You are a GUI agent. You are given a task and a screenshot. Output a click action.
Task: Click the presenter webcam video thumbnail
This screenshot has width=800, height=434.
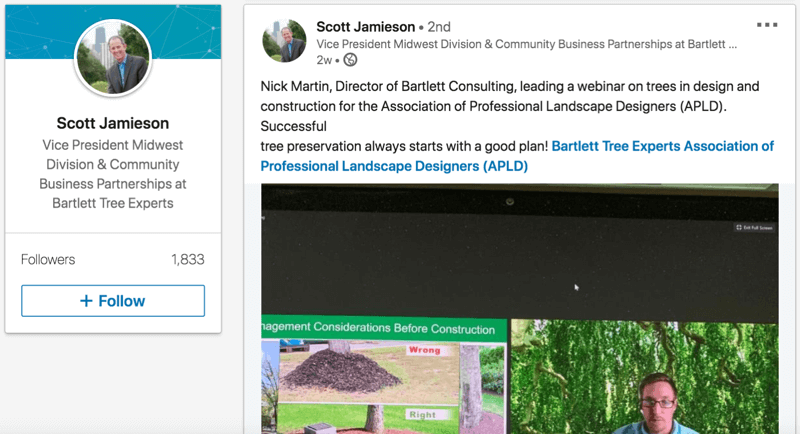(x=644, y=377)
